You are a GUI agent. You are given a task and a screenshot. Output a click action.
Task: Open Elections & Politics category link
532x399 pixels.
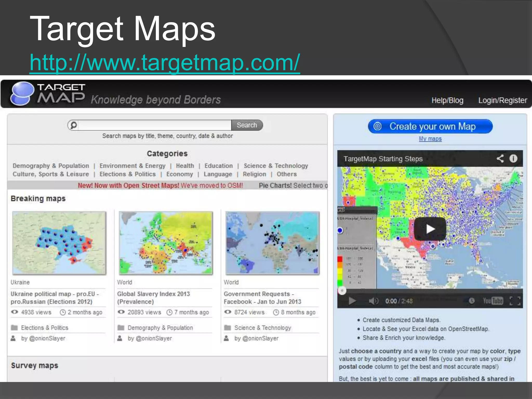pyautogui.click(x=128, y=174)
